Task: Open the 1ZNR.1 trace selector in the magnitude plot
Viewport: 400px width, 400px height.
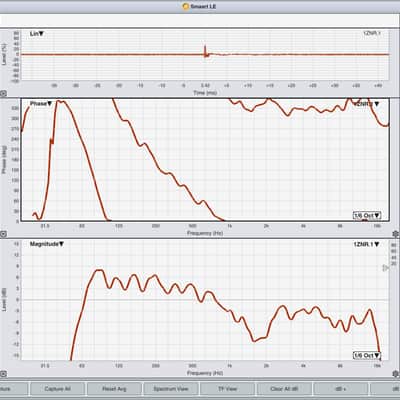Action: pyautogui.click(x=367, y=244)
